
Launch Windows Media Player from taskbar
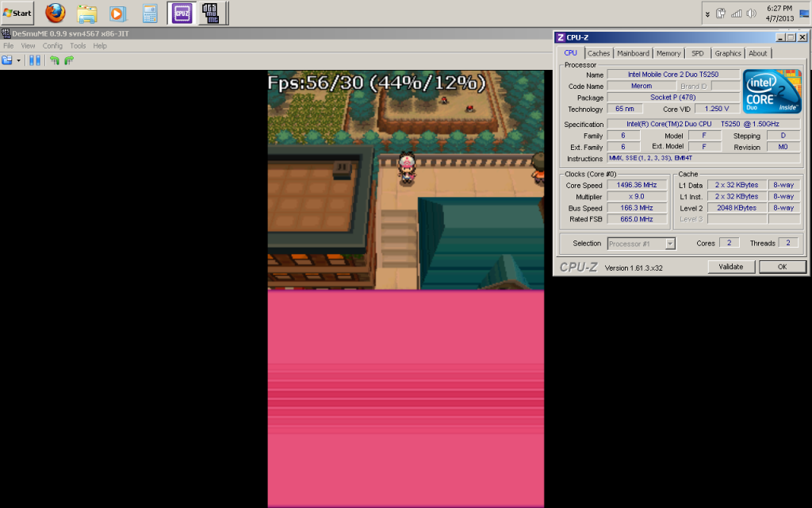(x=117, y=13)
